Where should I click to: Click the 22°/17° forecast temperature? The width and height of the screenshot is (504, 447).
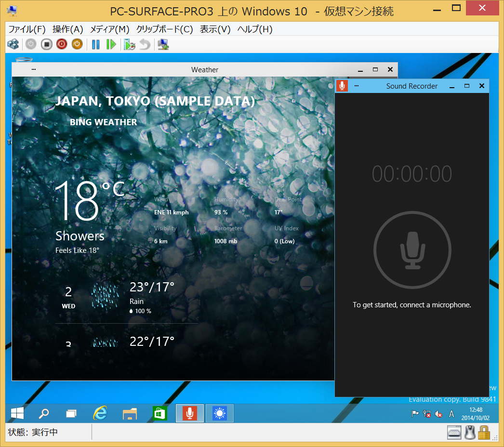coord(152,342)
